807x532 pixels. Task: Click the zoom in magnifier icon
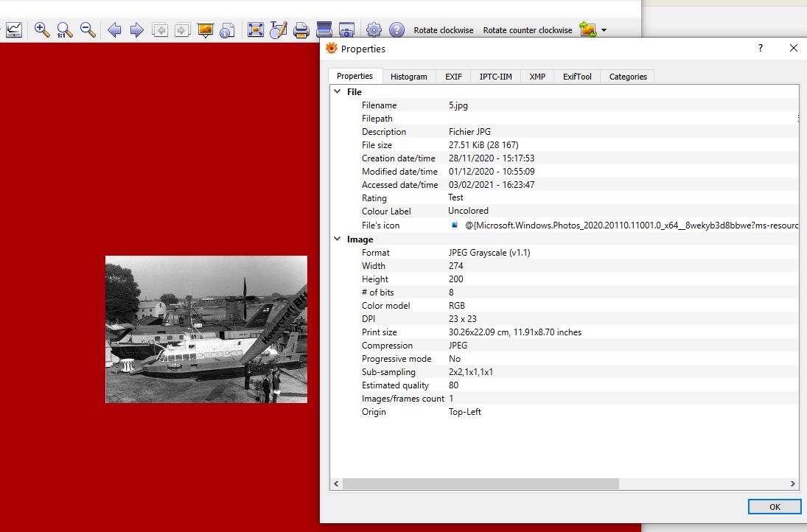click(x=42, y=30)
